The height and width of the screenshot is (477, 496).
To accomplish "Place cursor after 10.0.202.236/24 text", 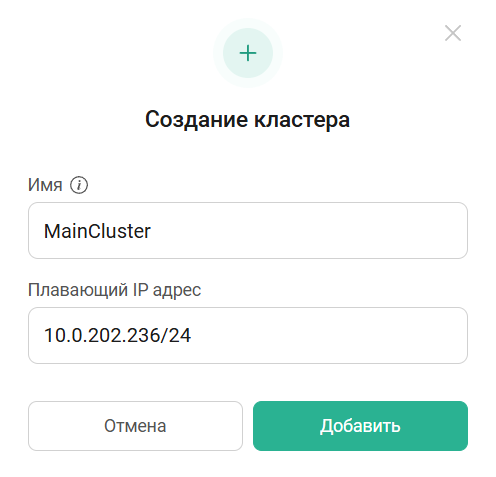I will point(192,335).
